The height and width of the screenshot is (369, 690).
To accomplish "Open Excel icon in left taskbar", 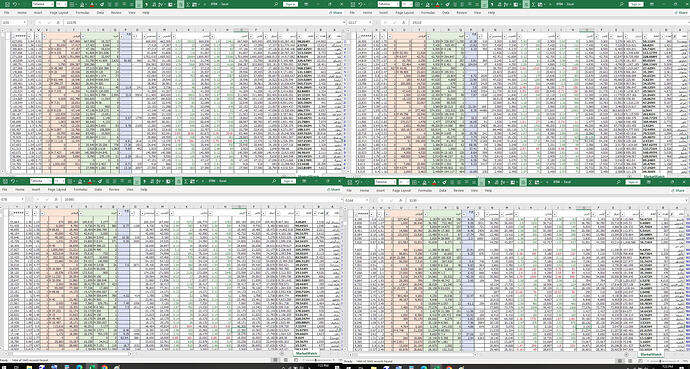I will coord(92,367).
